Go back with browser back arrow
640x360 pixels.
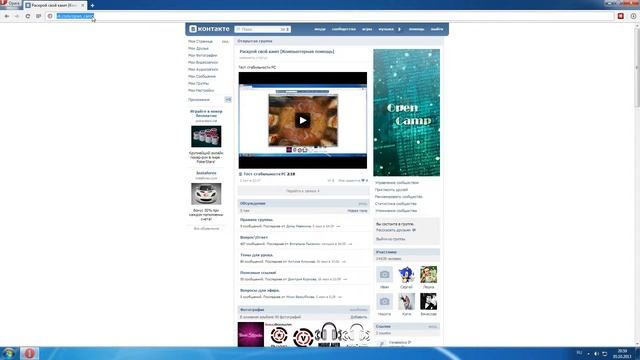[x=7, y=16]
